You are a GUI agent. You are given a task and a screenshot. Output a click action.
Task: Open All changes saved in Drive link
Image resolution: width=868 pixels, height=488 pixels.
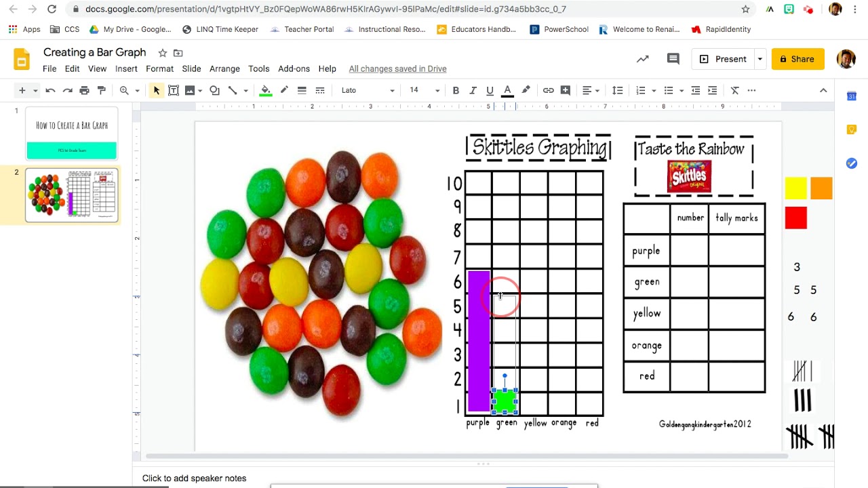click(x=397, y=68)
